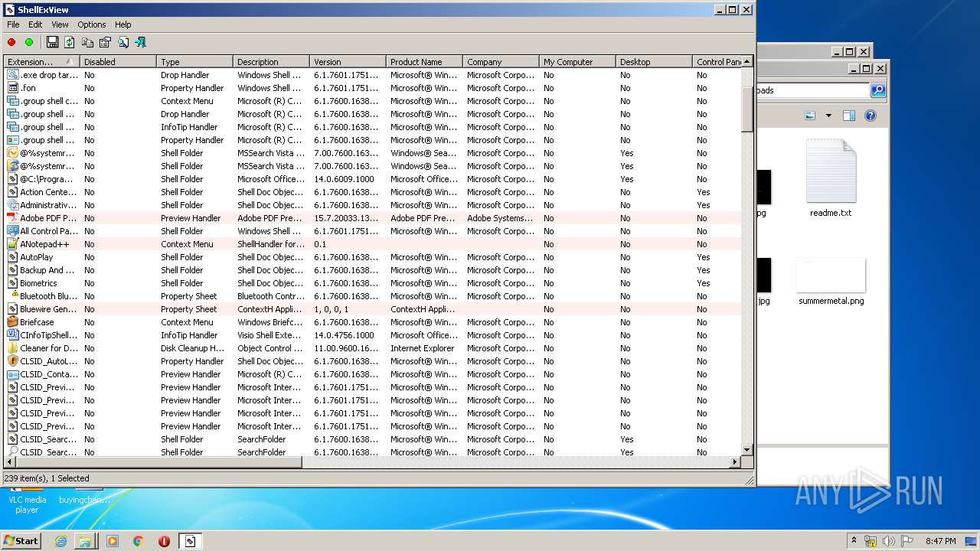Sort by Description column header
Screen dimensions: 980x551
coord(271,62)
